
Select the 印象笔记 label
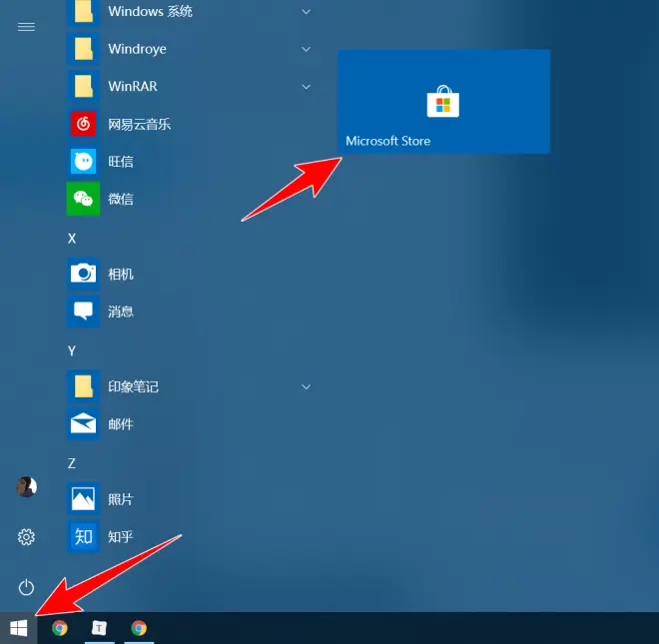click(x=133, y=386)
